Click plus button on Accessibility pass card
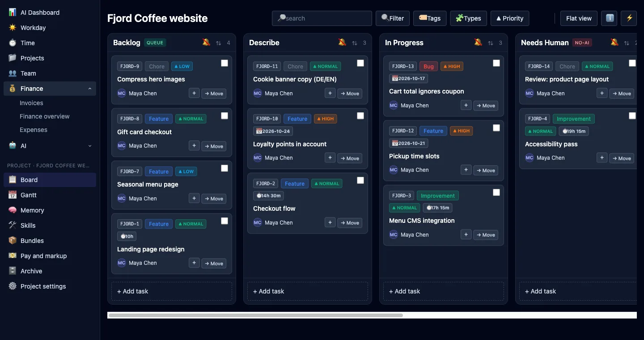 click(602, 158)
